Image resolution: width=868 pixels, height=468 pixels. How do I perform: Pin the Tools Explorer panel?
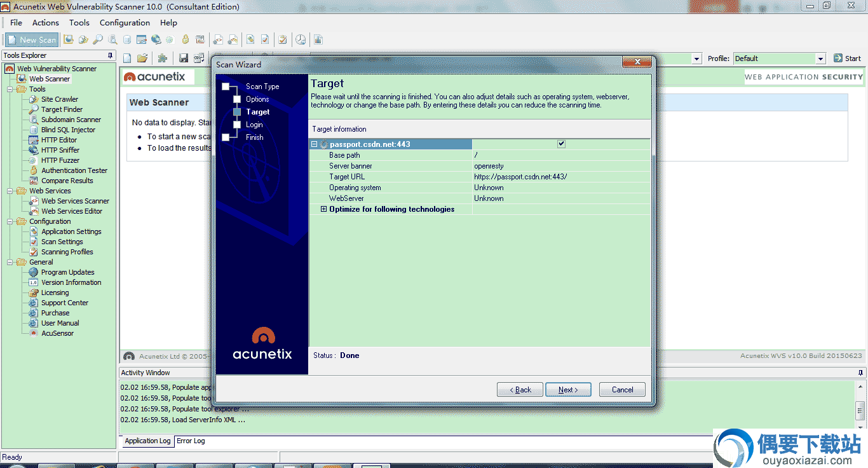point(111,55)
